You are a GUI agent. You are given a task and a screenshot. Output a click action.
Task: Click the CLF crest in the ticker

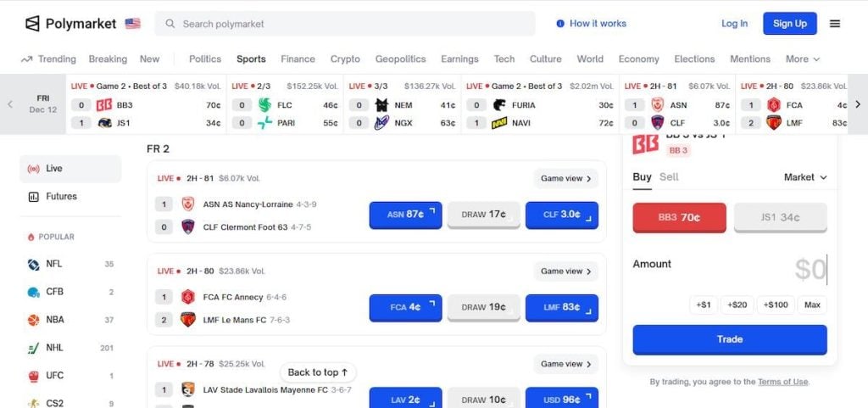pyautogui.click(x=657, y=123)
